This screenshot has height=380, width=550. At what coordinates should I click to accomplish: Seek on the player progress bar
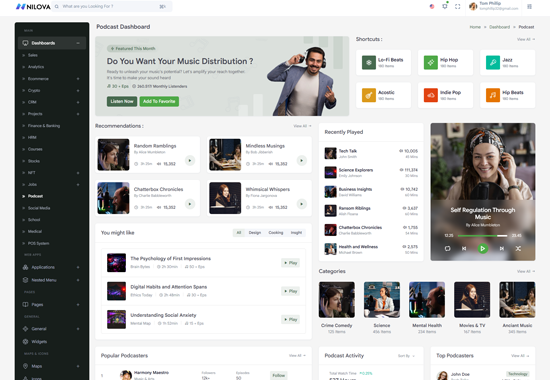pos(482,236)
